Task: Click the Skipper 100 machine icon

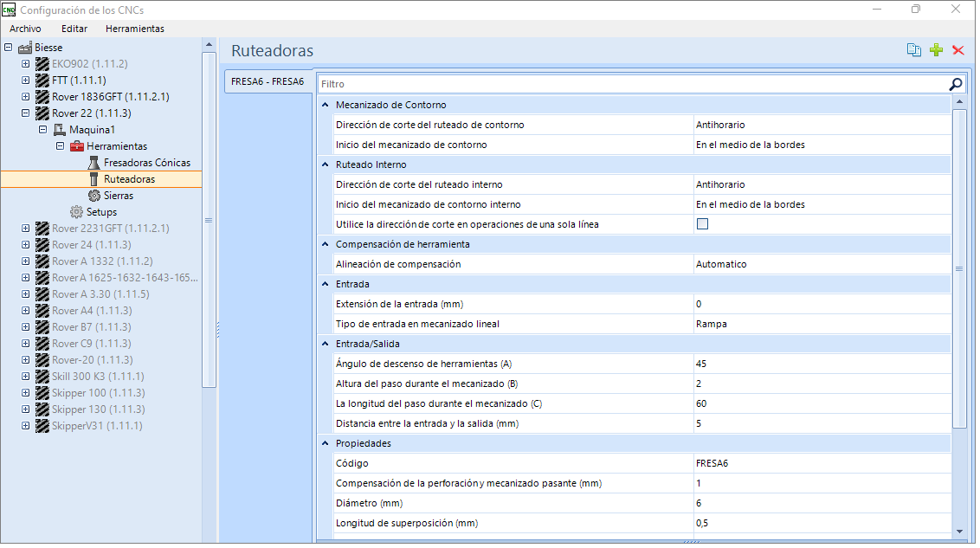Action: [42, 393]
